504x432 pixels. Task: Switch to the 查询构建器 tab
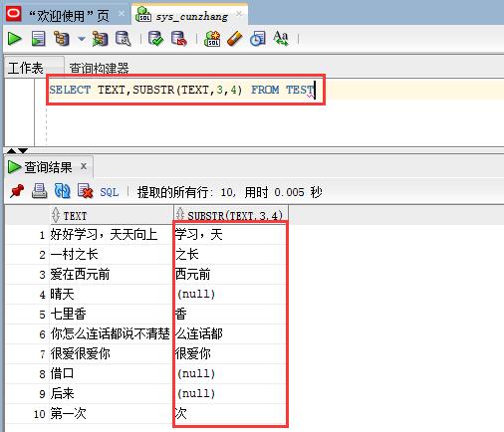[x=99, y=69]
